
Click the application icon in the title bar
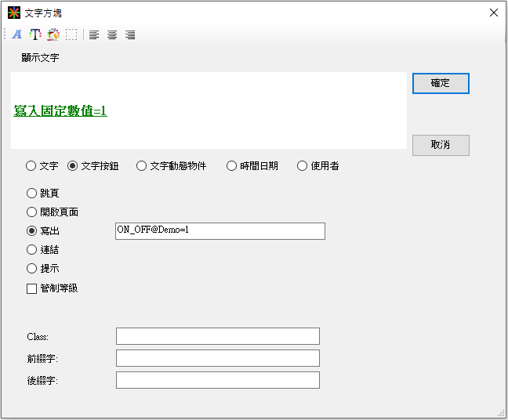pyautogui.click(x=14, y=13)
